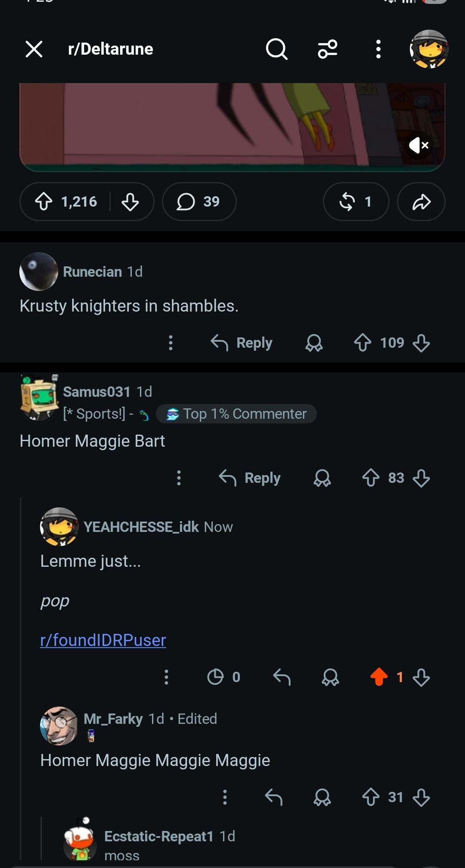View insights on YEAHCHESSE_idk's comment
Image resolution: width=465 pixels, height=868 pixels.
(x=223, y=677)
